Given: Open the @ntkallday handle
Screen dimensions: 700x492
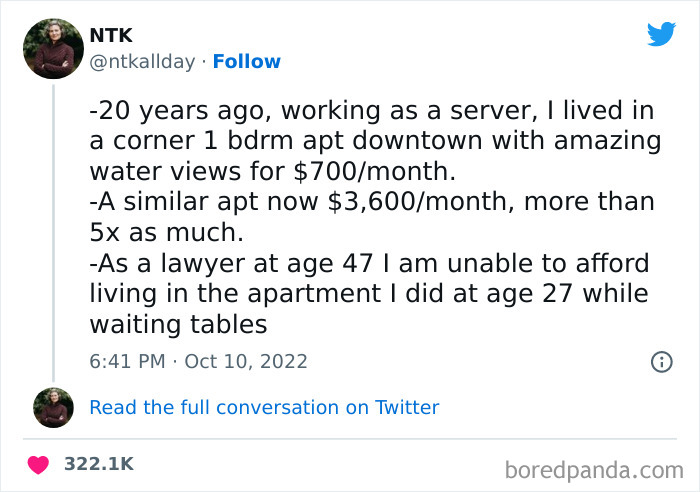Looking at the screenshot, I should pos(144,62).
